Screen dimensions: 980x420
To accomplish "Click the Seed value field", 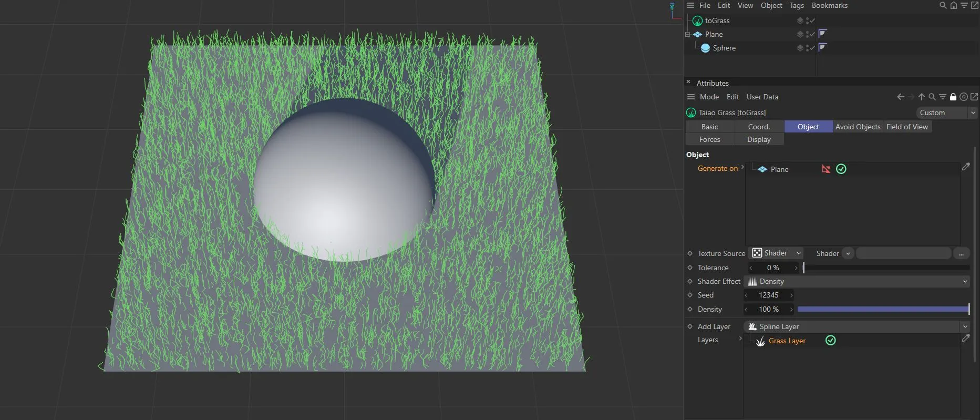I will click(769, 295).
